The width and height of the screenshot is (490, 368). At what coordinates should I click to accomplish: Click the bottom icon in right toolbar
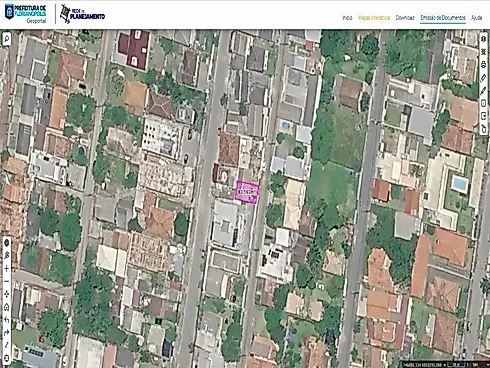point(483,129)
